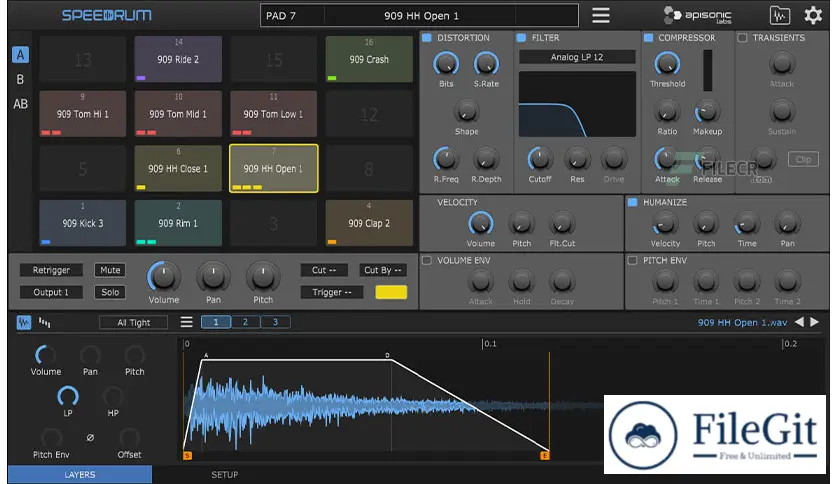836x484 pixels.
Task: Select the 909 Tom Mid 1 pad
Action: point(178,114)
